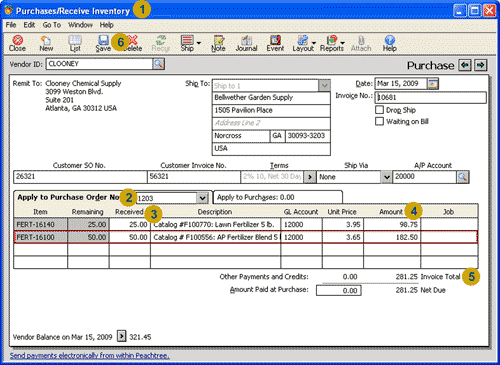Click the A/P Account lookup magnifier
The height and width of the screenshot is (365, 500).
click(x=463, y=177)
